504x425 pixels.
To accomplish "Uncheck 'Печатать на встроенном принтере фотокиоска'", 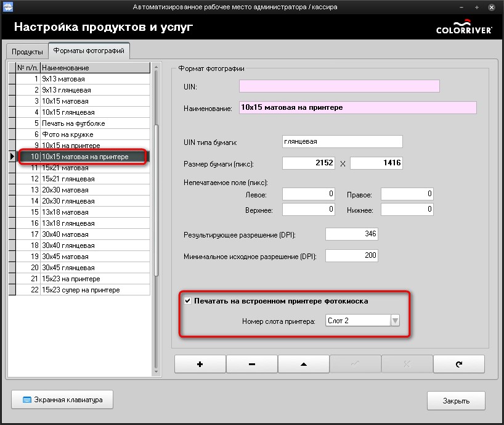I will (x=188, y=301).
